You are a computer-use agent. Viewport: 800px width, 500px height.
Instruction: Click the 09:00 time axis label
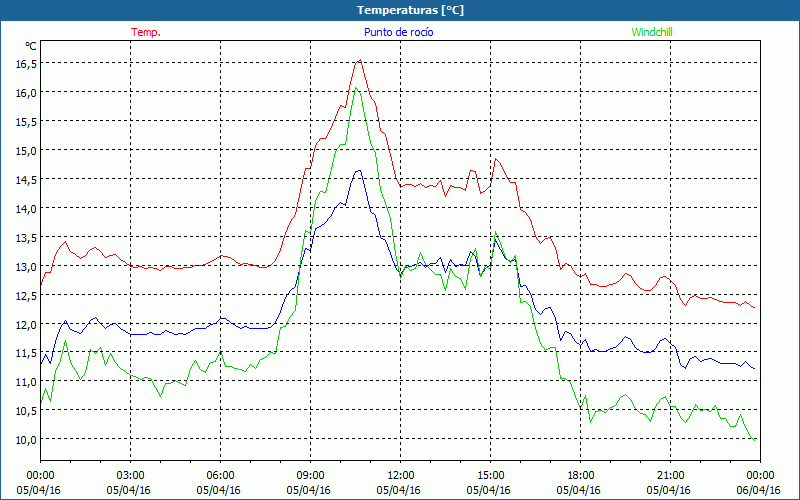pyautogui.click(x=311, y=476)
